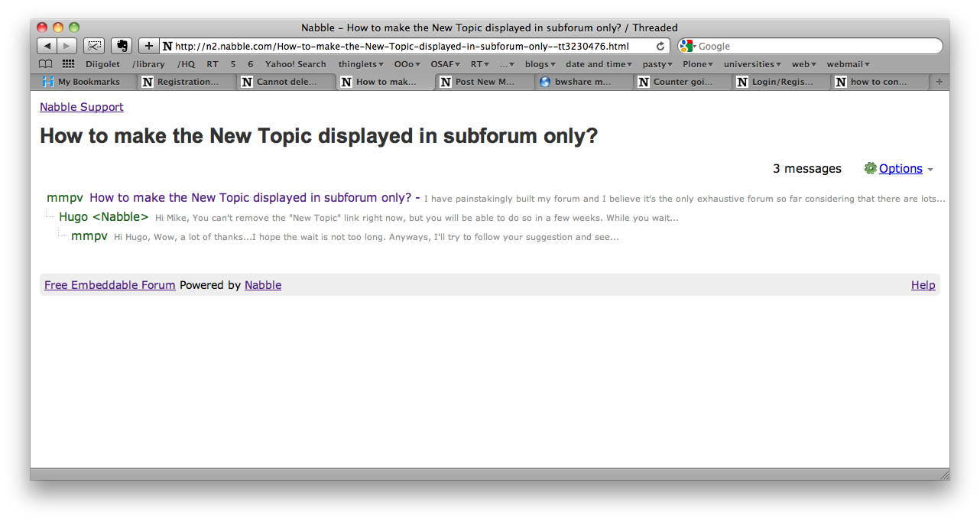Image resolution: width=980 pixels, height=522 pixels.
Task: Focus the Google search field
Action: click(816, 46)
